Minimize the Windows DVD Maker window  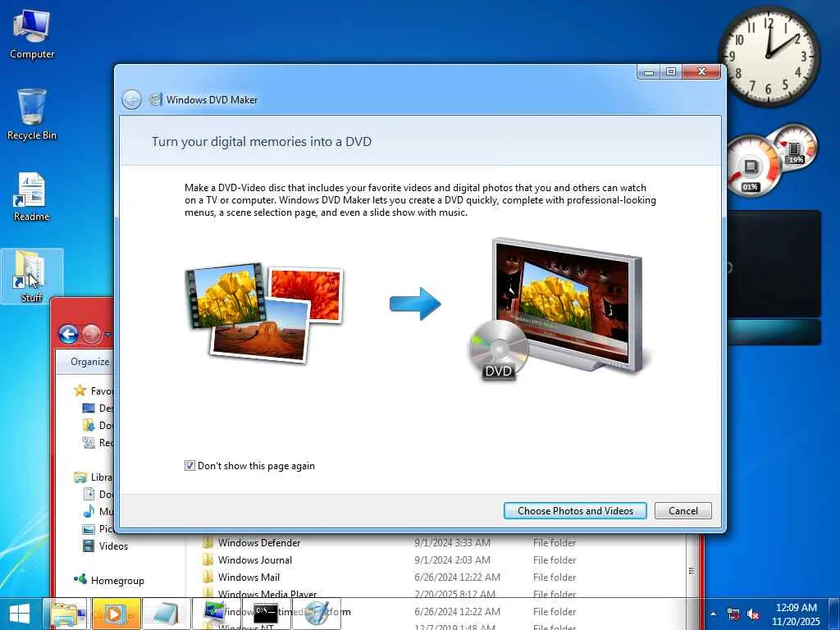click(x=650, y=71)
